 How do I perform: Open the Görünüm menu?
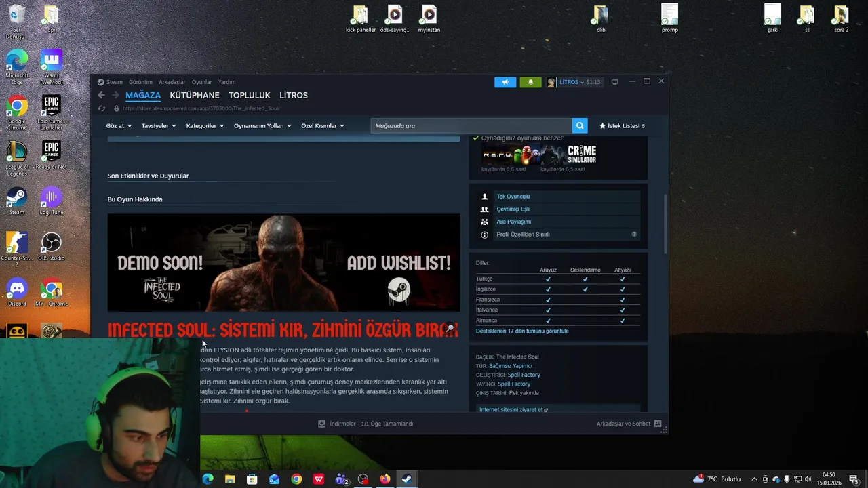tap(140, 82)
